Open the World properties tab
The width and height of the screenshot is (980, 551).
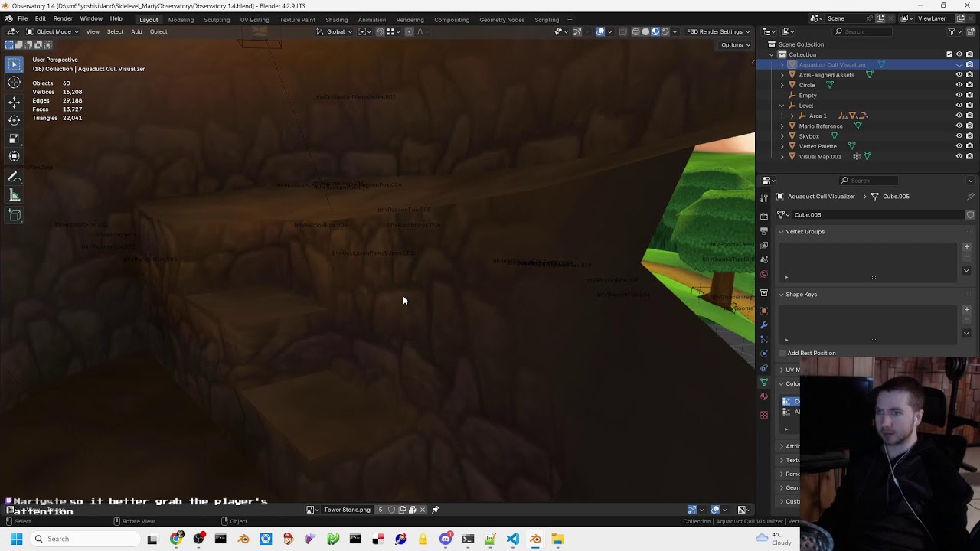pos(764,274)
